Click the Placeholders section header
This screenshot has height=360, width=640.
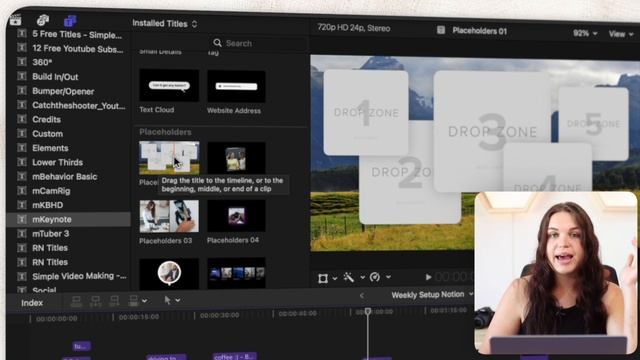coord(165,132)
